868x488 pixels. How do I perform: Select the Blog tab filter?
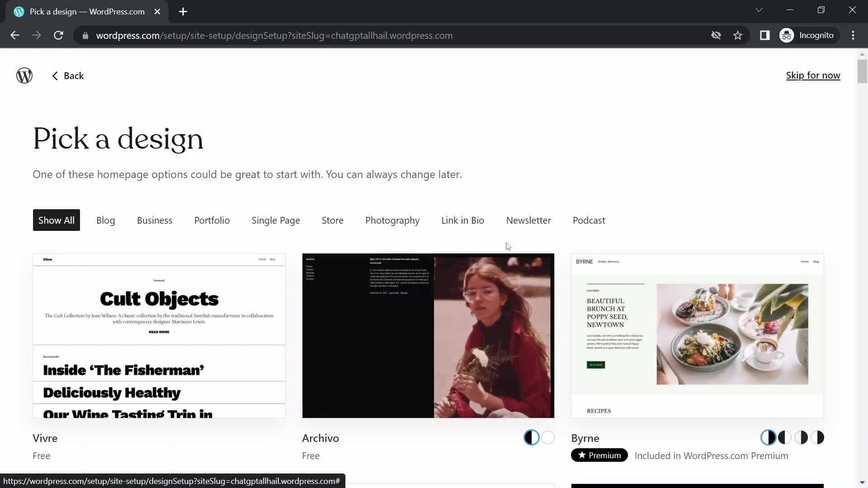tap(105, 220)
